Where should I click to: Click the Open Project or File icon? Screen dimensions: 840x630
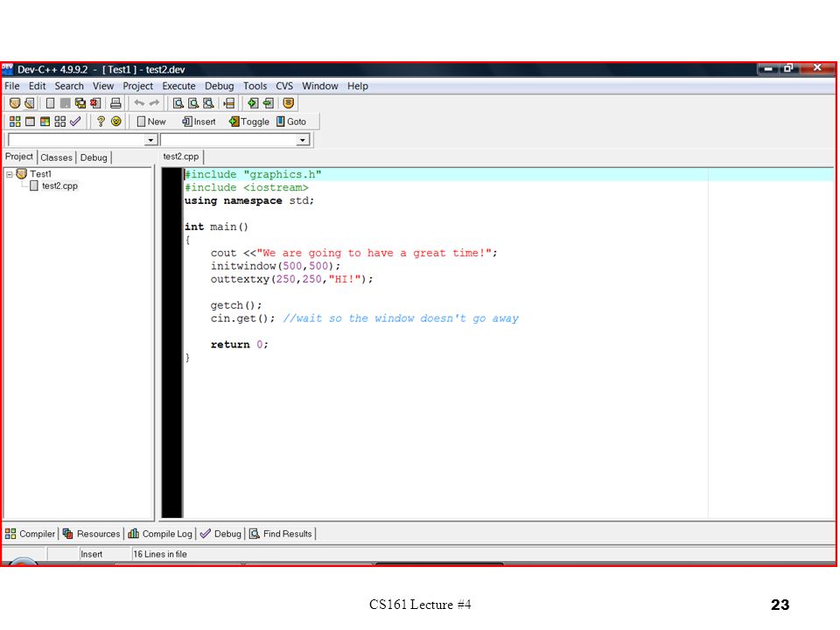[x=30, y=103]
